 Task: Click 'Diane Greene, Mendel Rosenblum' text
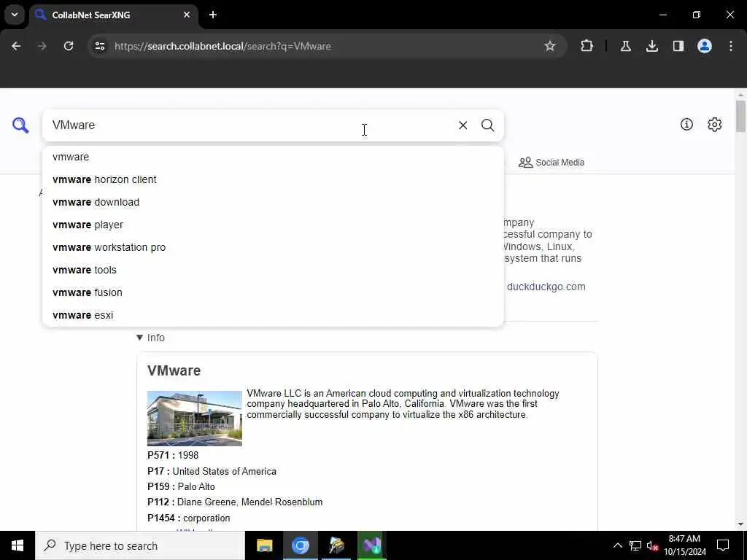[249, 502]
